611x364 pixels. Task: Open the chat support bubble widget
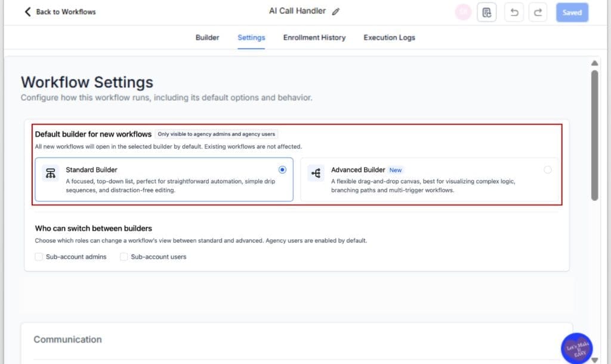click(576, 347)
